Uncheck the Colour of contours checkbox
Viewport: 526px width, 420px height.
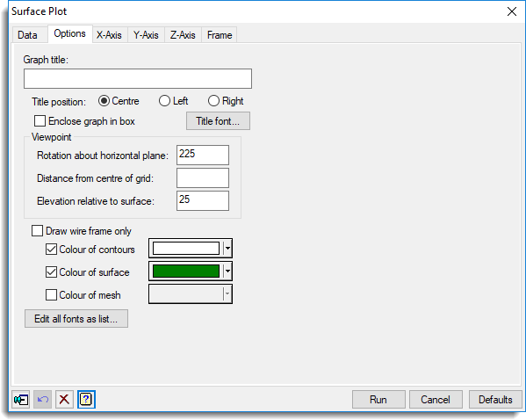tap(51, 250)
